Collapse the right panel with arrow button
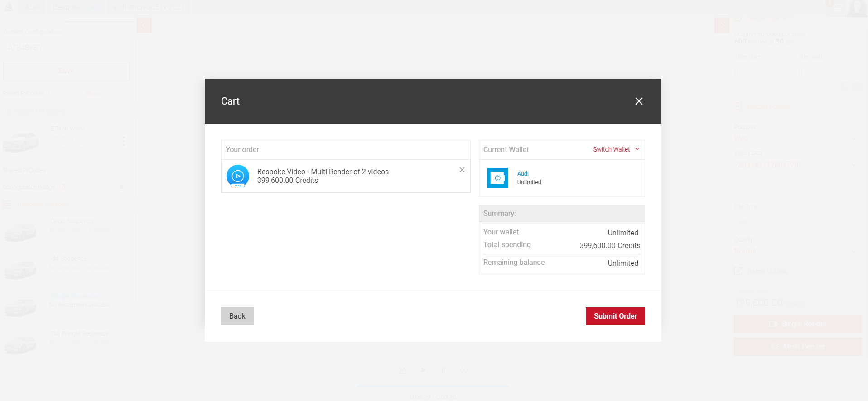The width and height of the screenshot is (868, 401). tap(722, 25)
